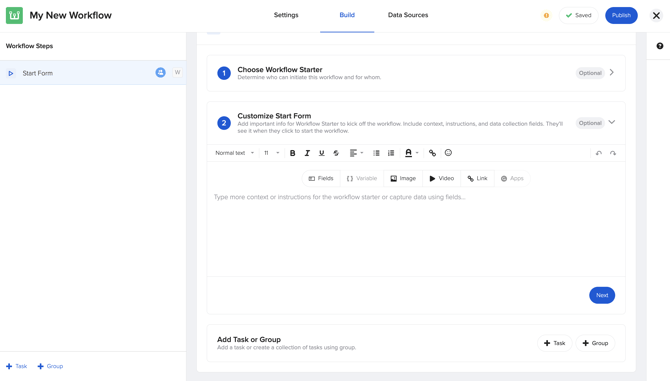Expand Choose Workflow Starter section
The height and width of the screenshot is (381, 670).
pyautogui.click(x=612, y=73)
